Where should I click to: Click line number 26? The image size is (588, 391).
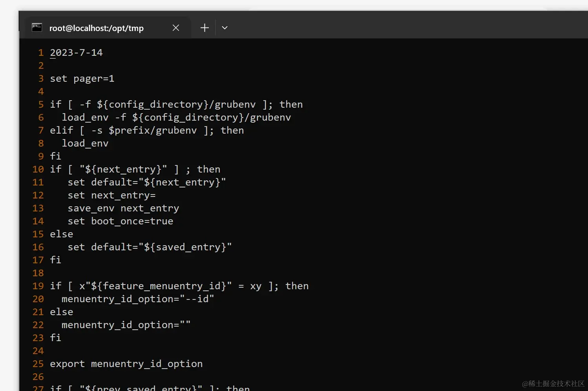[x=38, y=377]
